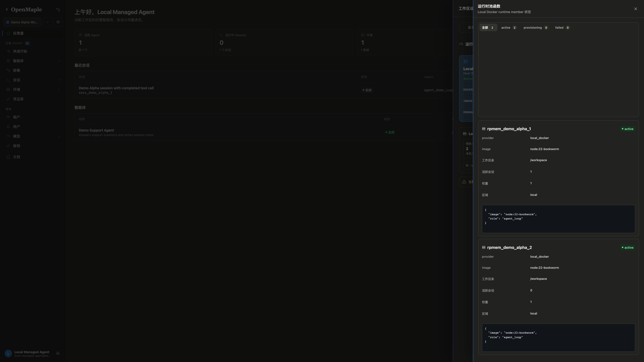Screen dimensions: 644x362
Task: Click node:22-bookworm image value of rpmem_demo_alpha_1
Action: 545,149
